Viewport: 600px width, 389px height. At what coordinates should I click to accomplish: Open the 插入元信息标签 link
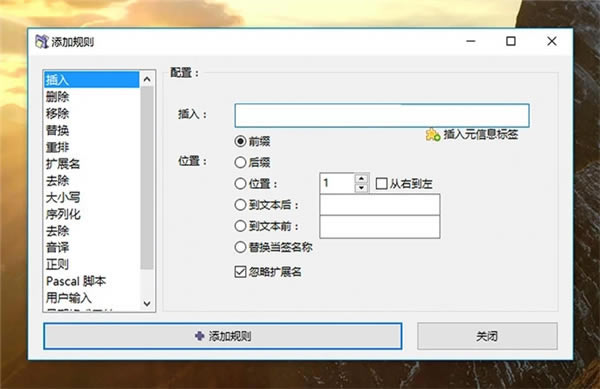tap(481, 135)
